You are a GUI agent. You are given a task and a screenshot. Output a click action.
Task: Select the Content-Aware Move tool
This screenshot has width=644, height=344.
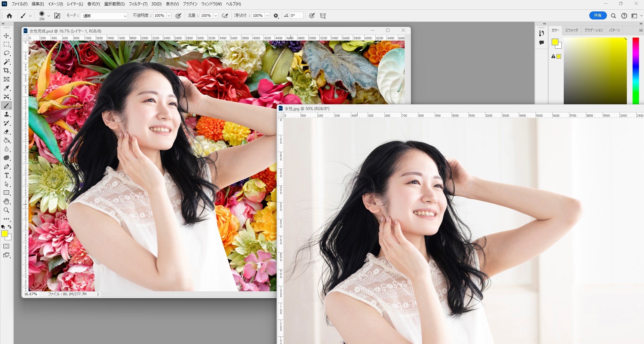(x=6, y=97)
